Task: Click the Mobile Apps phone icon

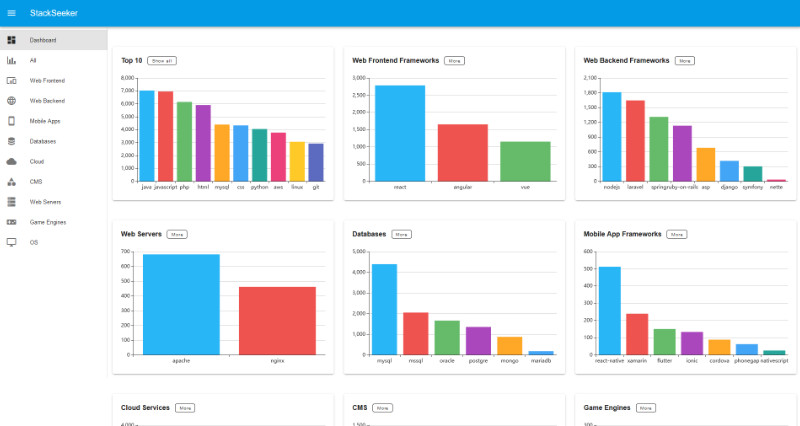Action: [x=11, y=121]
